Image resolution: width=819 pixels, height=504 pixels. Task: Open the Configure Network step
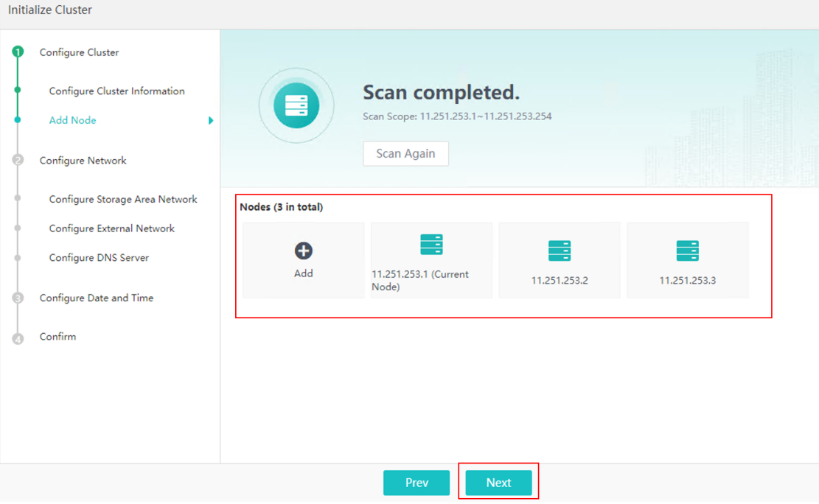point(83,161)
